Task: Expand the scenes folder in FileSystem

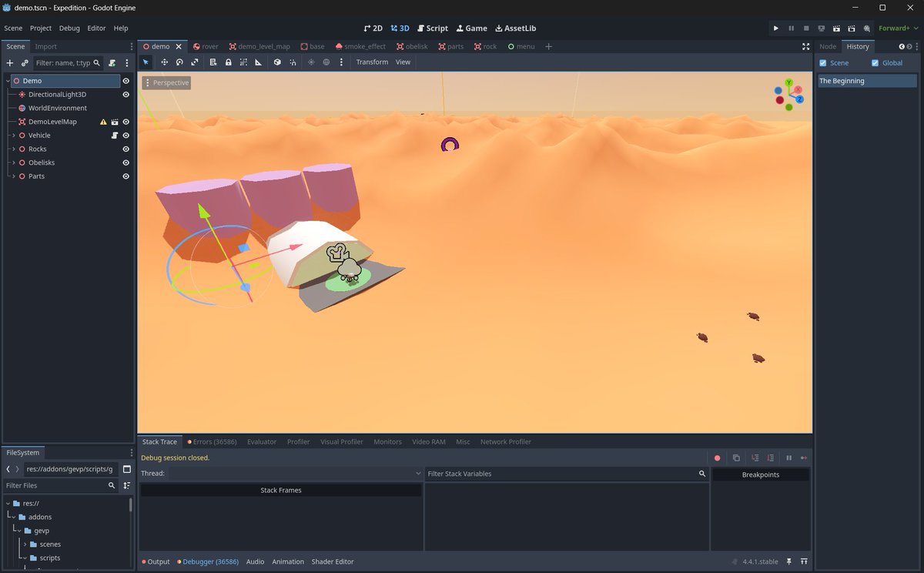Action: point(25,545)
